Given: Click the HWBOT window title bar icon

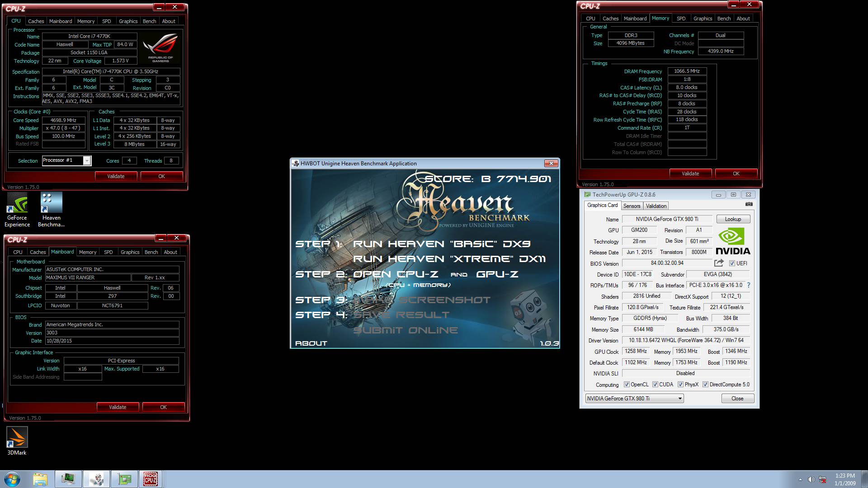Looking at the screenshot, I should 295,163.
